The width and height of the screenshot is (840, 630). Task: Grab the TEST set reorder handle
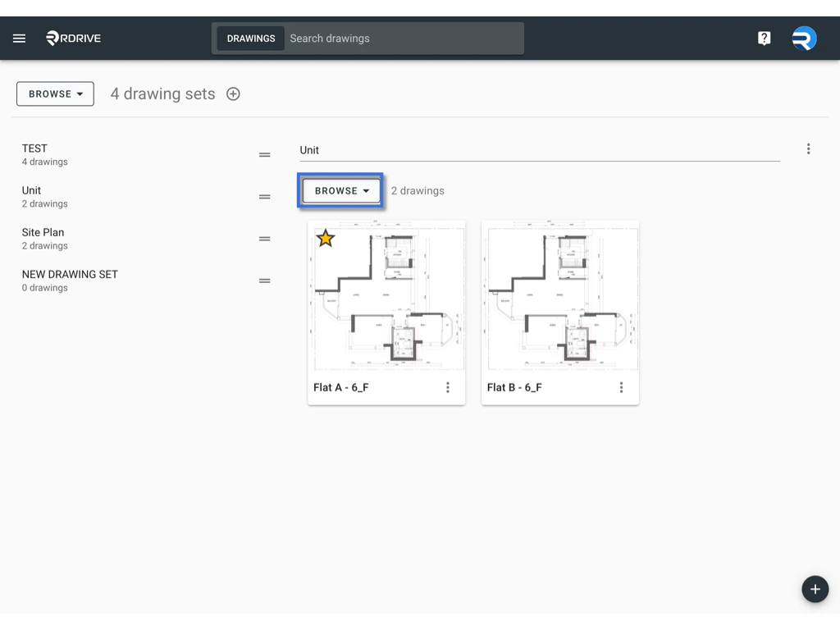point(265,155)
